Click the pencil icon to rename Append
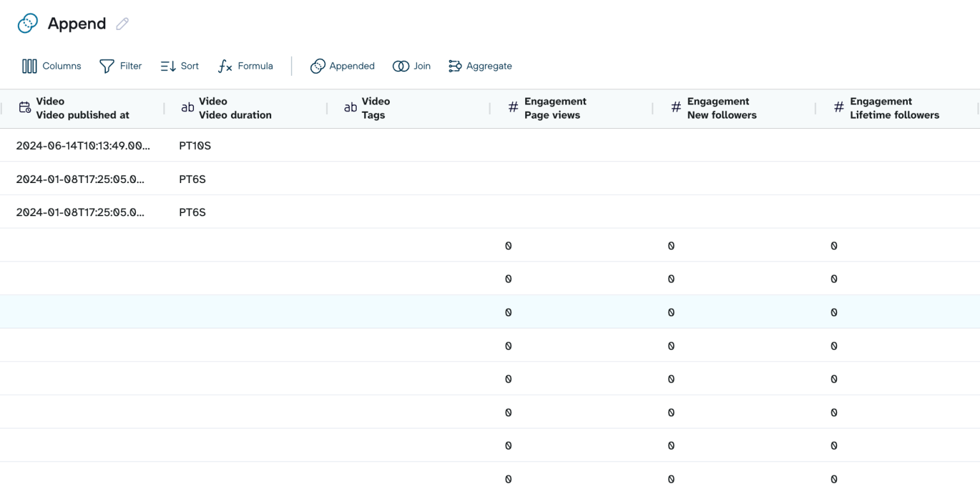Screen dimensions: 980x484 pyautogui.click(x=122, y=24)
